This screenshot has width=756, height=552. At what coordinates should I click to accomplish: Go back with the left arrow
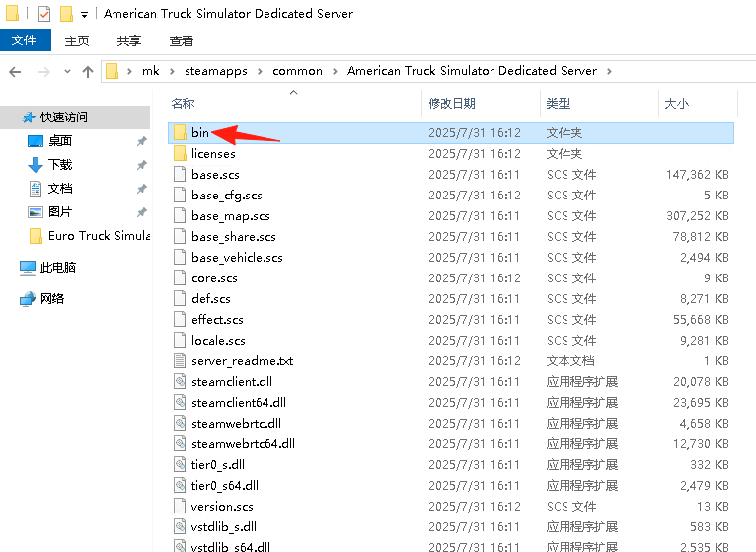click(16, 72)
